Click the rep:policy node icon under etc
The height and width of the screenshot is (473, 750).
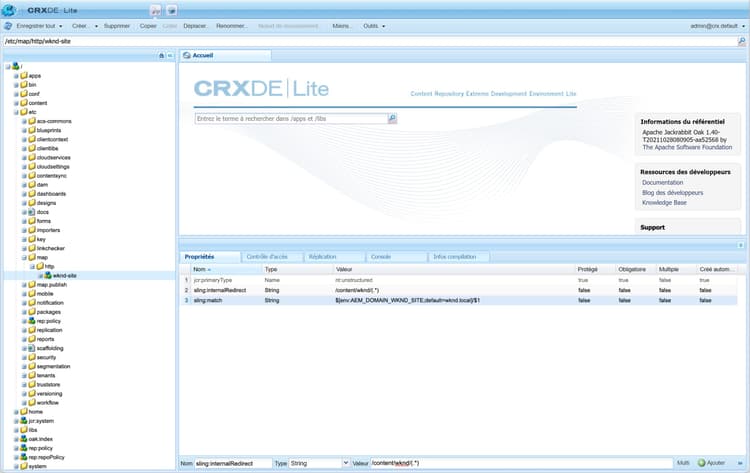click(x=32, y=321)
